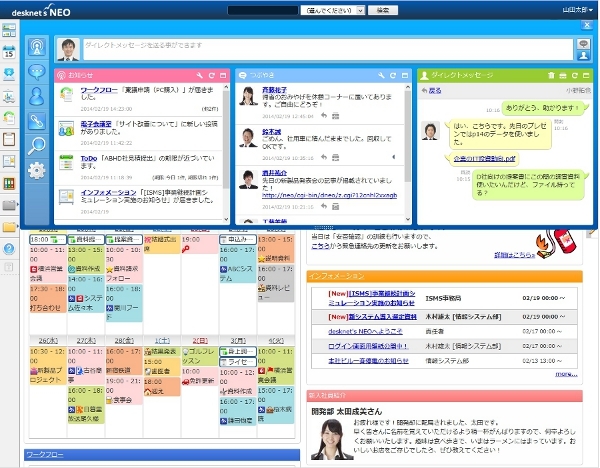Click the desknet's NEO logo
The image size is (600, 468).
coord(41,11)
